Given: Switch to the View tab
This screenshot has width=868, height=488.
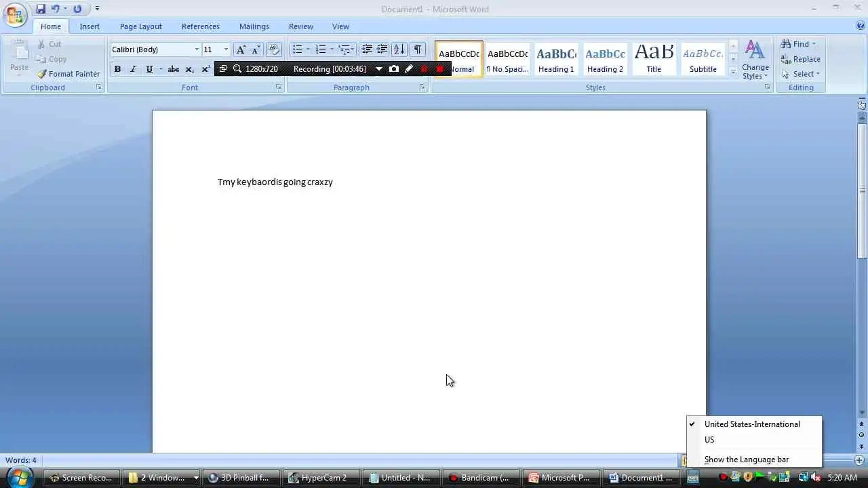Looking at the screenshot, I should pyautogui.click(x=340, y=26).
